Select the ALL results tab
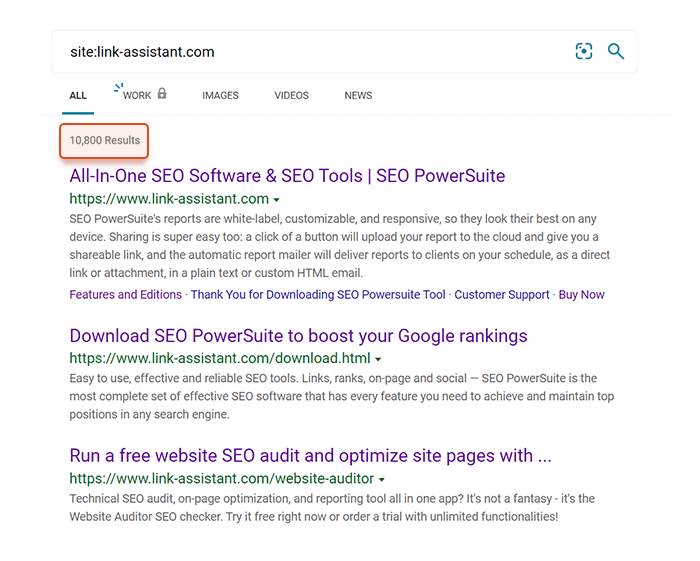This screenshot has width=700, height=561. (x=78, y=96)
